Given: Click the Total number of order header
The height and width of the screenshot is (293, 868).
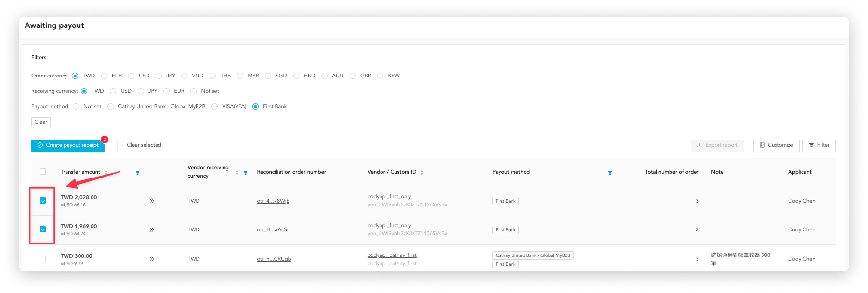Looking at the screenshot, I should click(671, 172).
